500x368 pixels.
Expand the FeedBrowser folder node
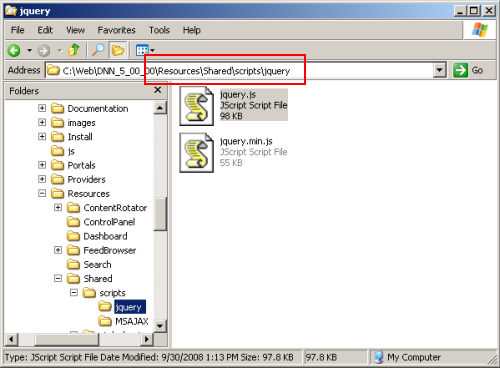click(x=58, y=250)
